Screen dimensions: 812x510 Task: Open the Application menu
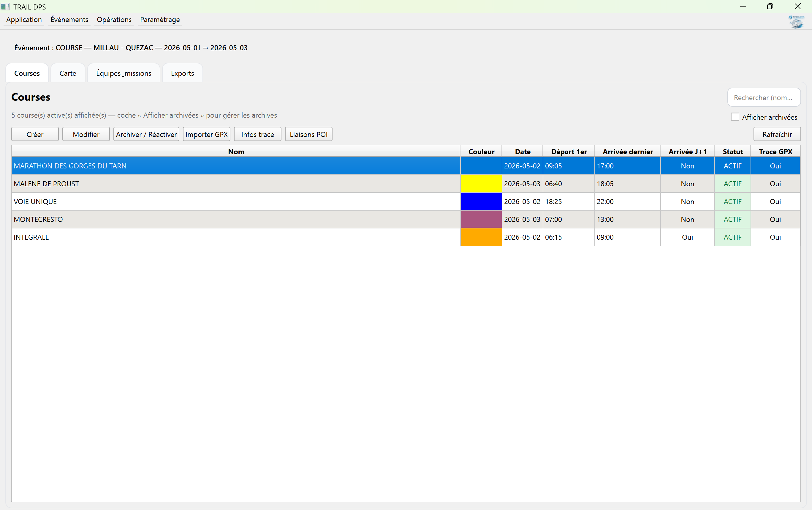(x=24, y=20)
